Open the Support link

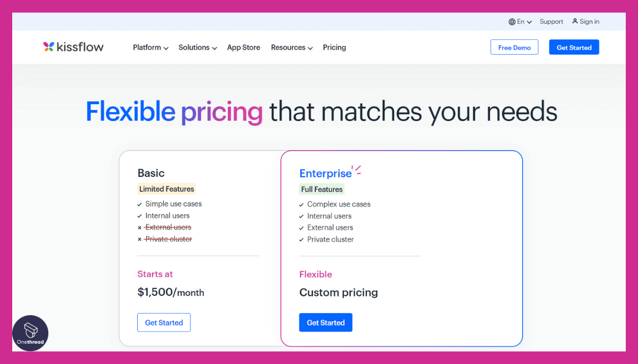click(x=551, y=22)
